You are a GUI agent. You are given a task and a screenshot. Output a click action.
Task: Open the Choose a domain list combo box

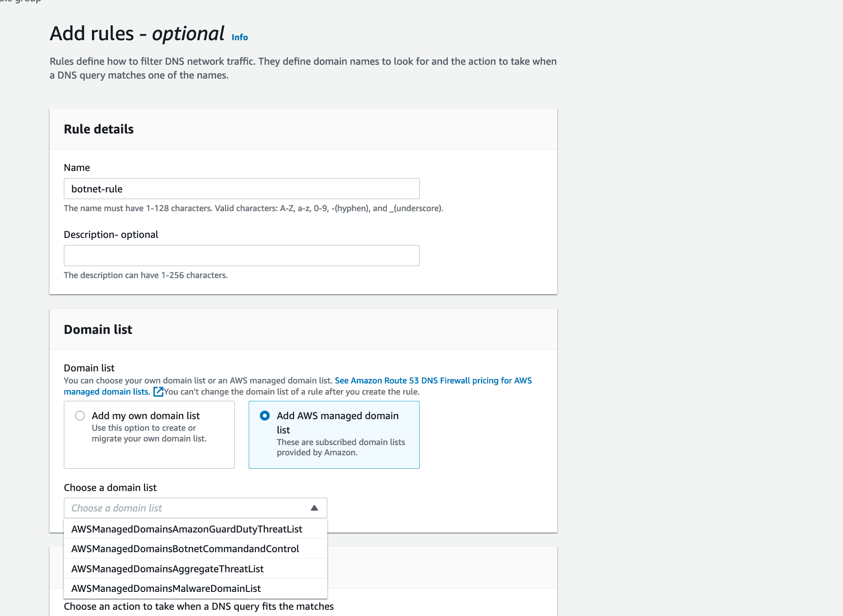tap(196, 508)
